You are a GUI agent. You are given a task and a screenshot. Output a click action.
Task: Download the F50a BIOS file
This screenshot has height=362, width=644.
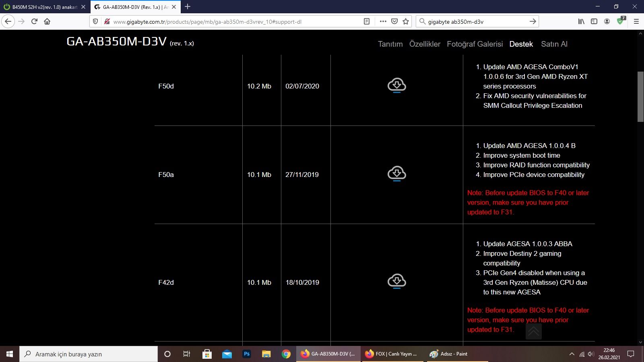[x=396, y=174]
